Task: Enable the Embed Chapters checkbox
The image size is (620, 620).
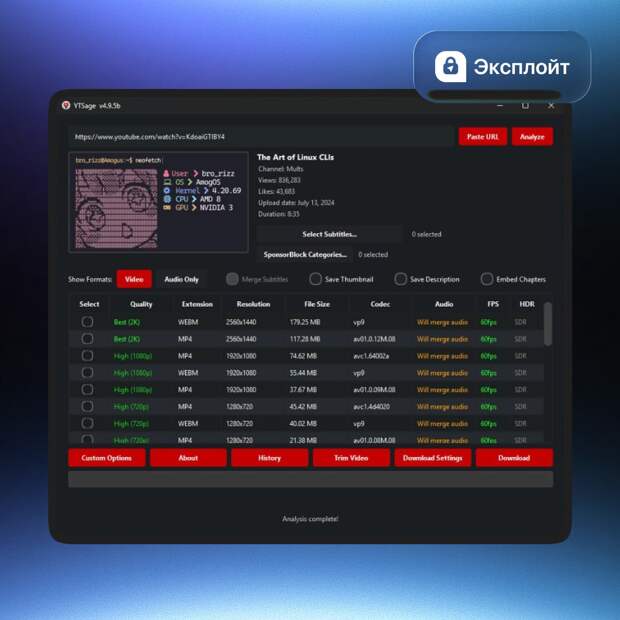Action: click(487, 279)
